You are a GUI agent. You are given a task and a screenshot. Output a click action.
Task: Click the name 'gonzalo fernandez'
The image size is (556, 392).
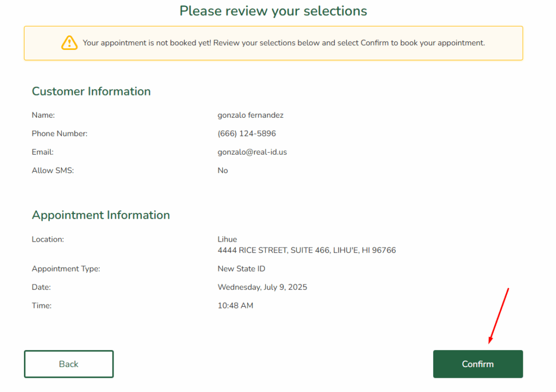click(250, 115)
